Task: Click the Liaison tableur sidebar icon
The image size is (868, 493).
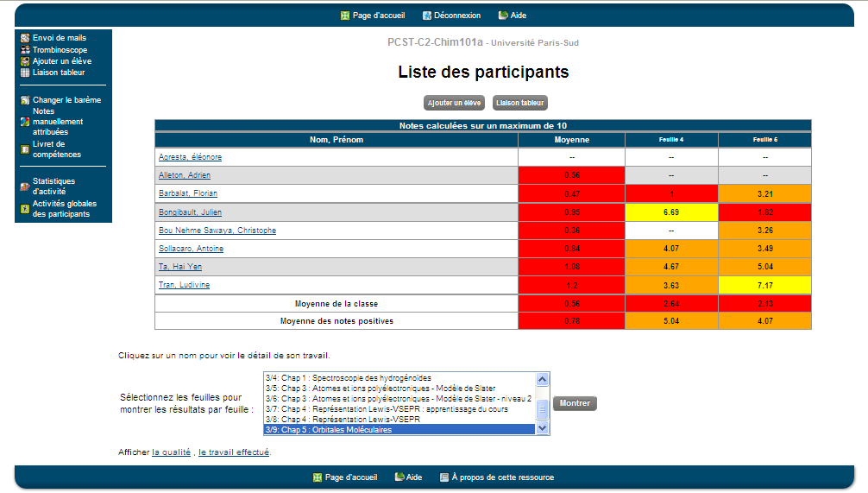Action: tap(25, 73)
